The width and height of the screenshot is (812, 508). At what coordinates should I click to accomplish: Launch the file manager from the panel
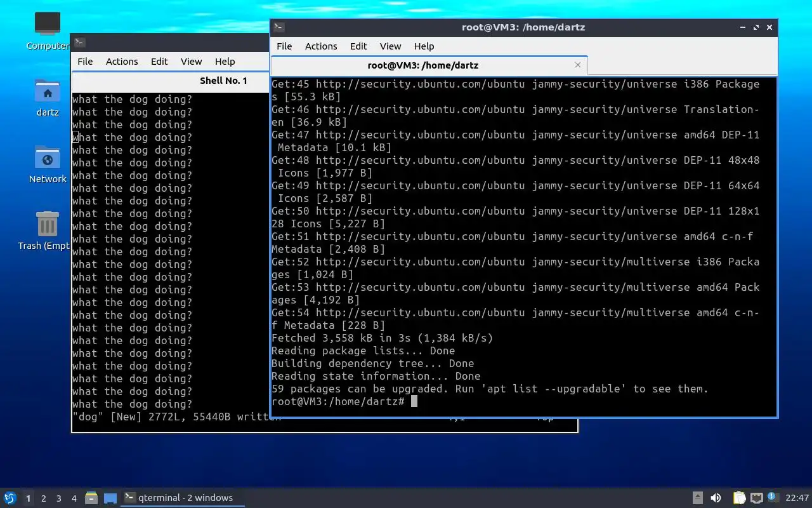coord(91,498)
